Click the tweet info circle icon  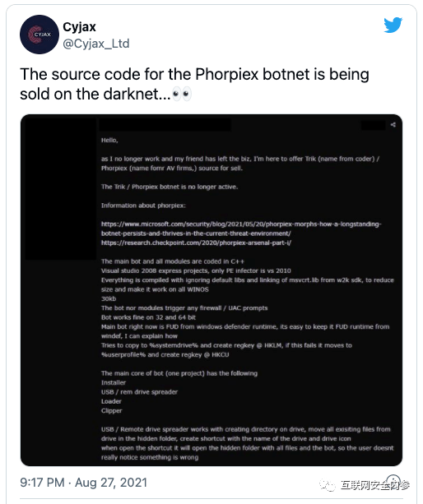click(x=393, y=481)
